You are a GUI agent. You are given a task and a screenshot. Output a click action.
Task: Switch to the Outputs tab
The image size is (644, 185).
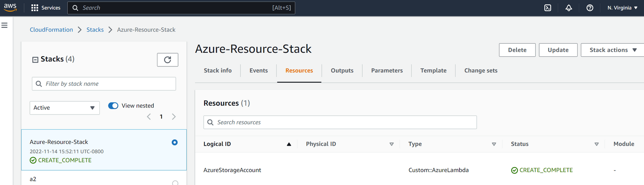coord(342,70)
